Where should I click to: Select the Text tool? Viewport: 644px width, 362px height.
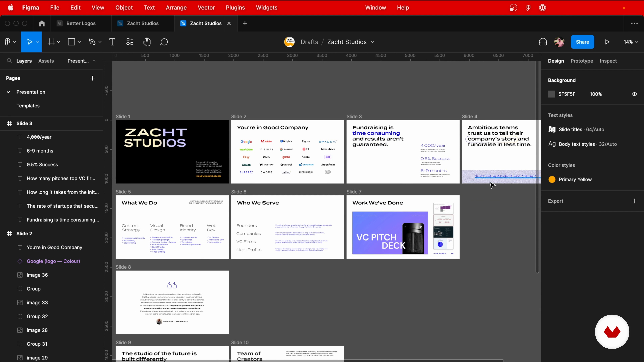[112, 42]
